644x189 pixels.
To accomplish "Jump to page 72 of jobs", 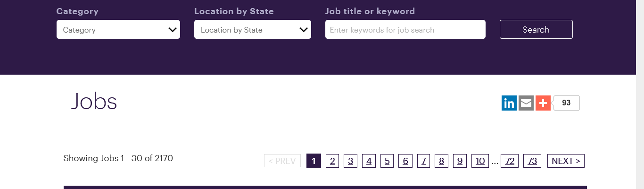I will tap(510, 161).
